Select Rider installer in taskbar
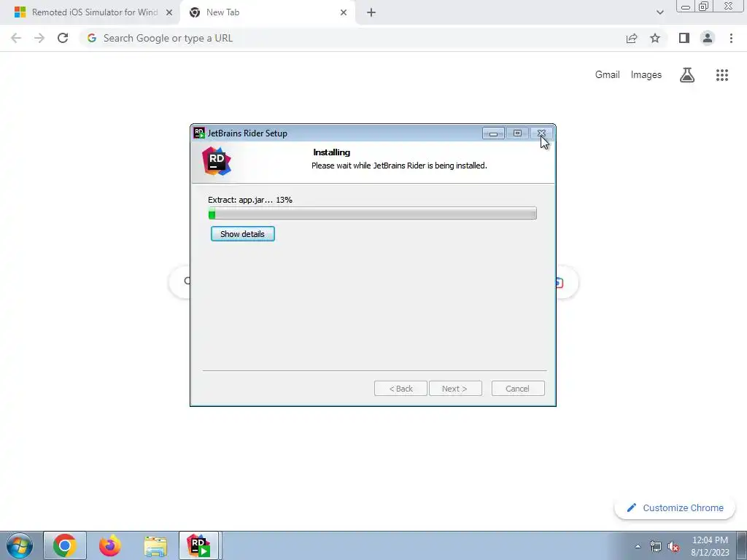 coord(198,545)
